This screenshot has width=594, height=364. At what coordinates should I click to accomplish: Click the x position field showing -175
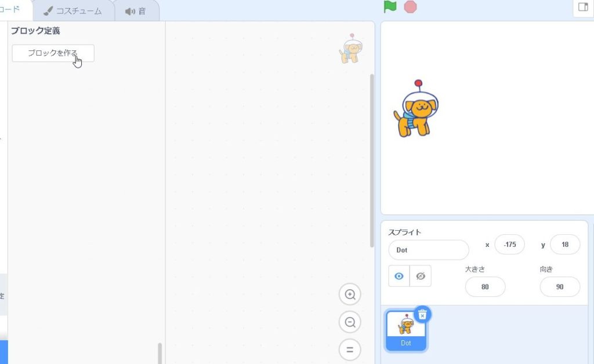coord(509,245)
